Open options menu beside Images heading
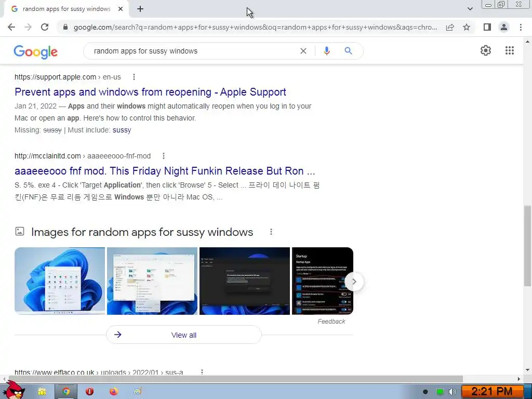 pos(271,232)
